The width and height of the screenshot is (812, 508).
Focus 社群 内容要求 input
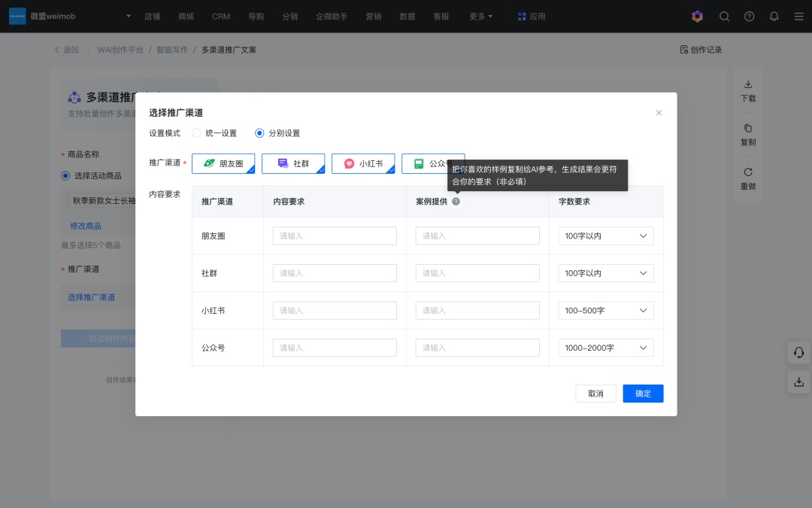click(x=335, y=273)
